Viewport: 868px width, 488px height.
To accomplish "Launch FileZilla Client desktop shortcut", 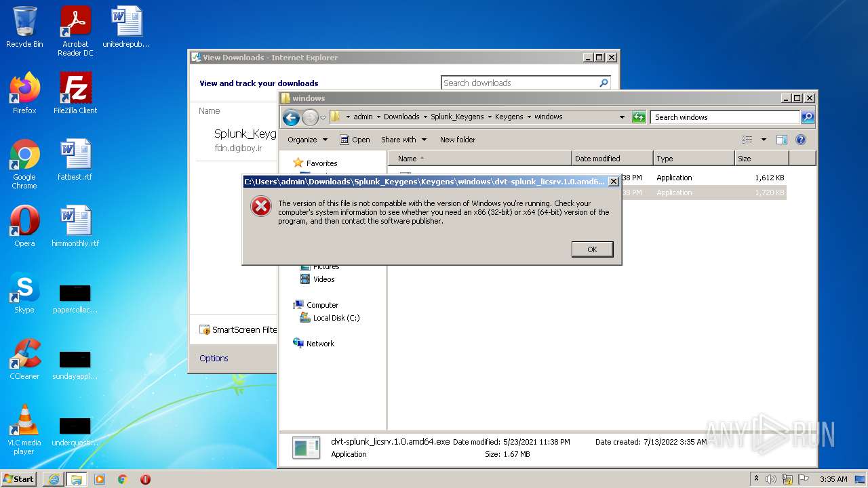I will pyautogui.click(x=75, y=94).
